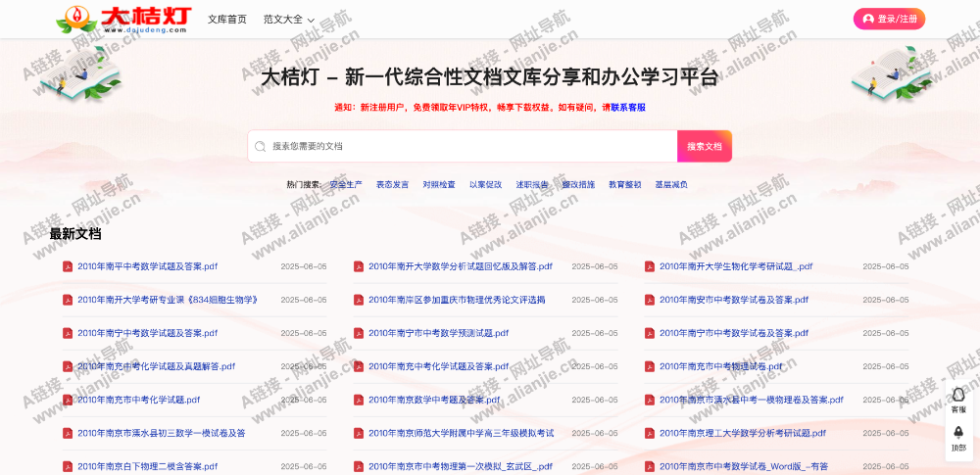Click PDF icon for 2010年南京师范大学附属中学高三年级模拟考试
This screenshot has height=475, width=980.
[359, 433]
